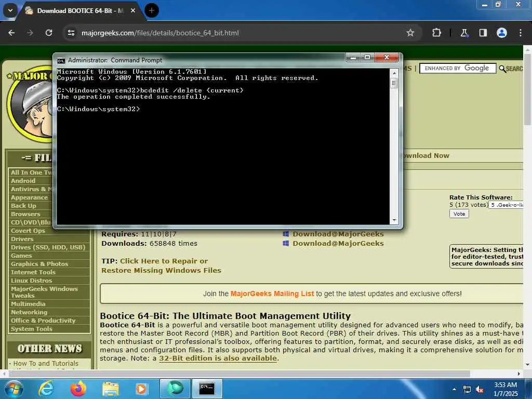Click the Command Prompt scrollbar thumb
The width and height of the screenshot is (532, 399).
click(x=394, y=83)
